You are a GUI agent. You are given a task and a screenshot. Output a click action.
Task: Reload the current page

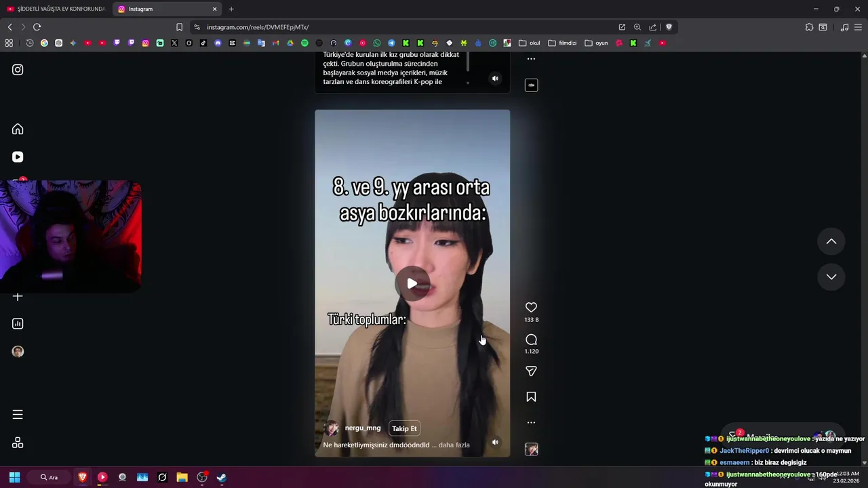(37, 27)
